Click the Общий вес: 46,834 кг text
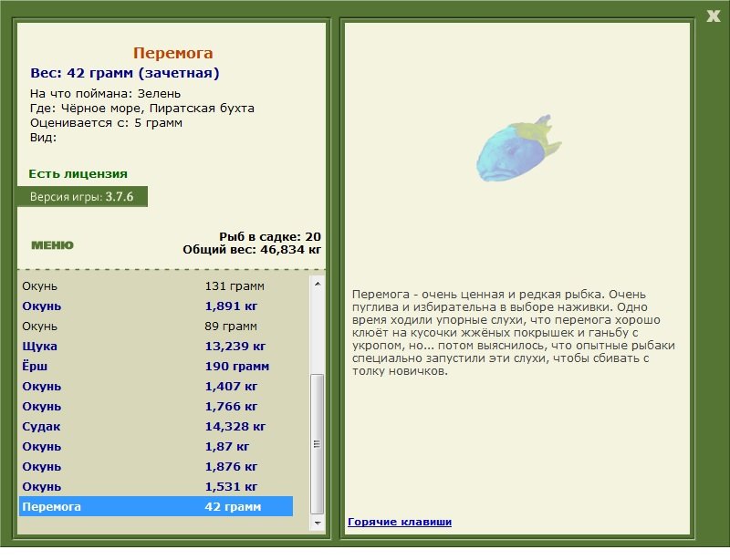The height and width of the screenshot is (560, 730). [252, 250]
